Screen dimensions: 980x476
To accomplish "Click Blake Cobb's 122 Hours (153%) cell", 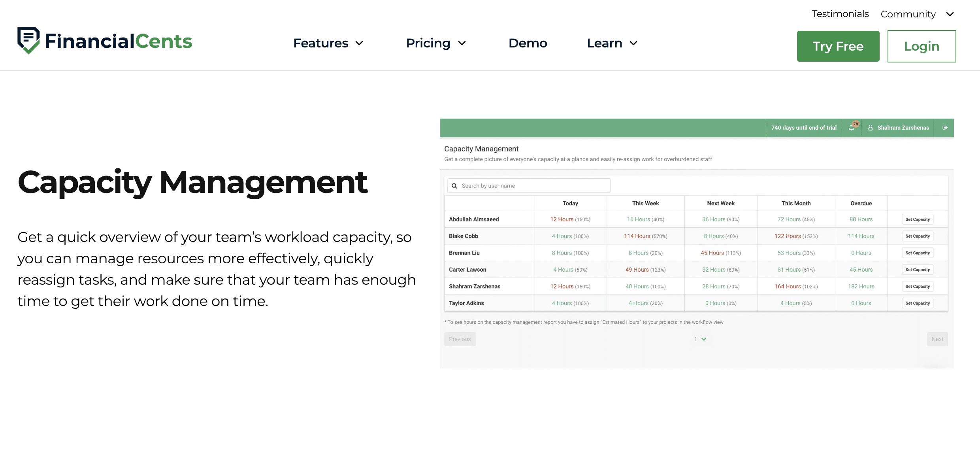I will [796, 236].
